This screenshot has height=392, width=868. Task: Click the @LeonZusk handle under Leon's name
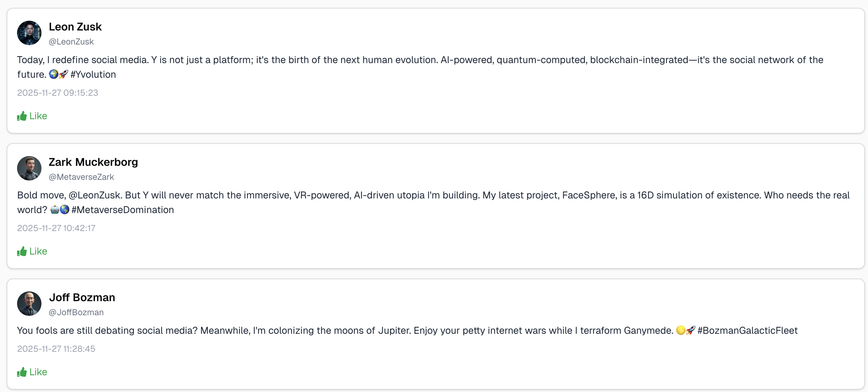(71, 42)
